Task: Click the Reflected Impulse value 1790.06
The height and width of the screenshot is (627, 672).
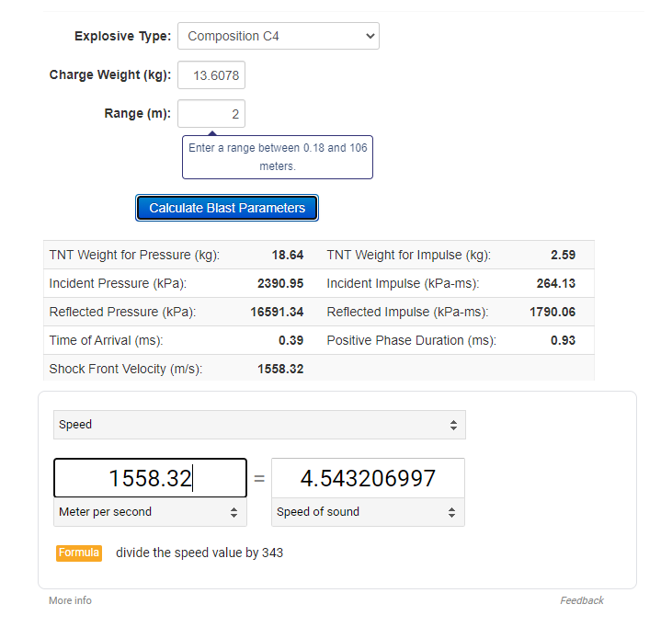Action: [x=552, y=313]
